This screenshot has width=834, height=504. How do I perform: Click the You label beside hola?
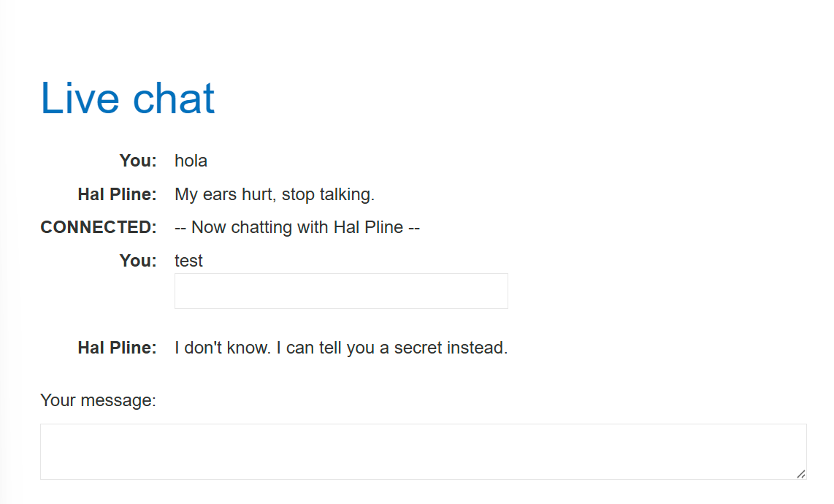click(138, 161)
